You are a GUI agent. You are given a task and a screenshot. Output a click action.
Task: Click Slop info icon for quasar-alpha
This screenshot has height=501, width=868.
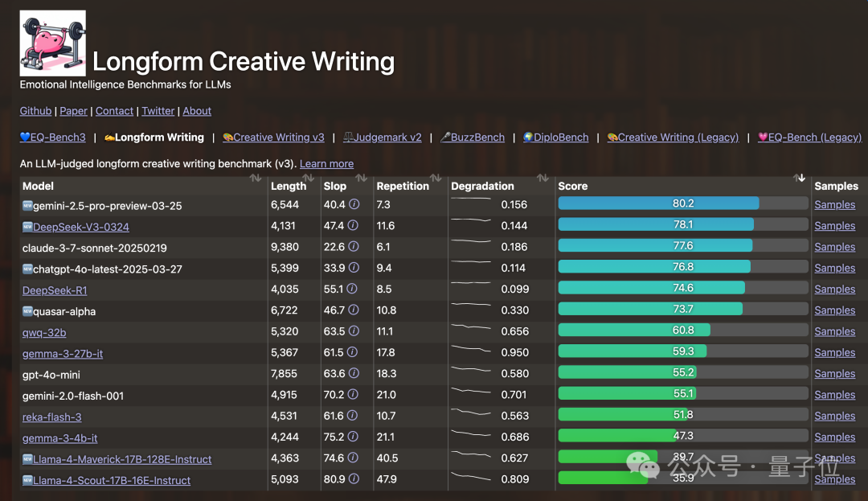click(x=353, y=310)
